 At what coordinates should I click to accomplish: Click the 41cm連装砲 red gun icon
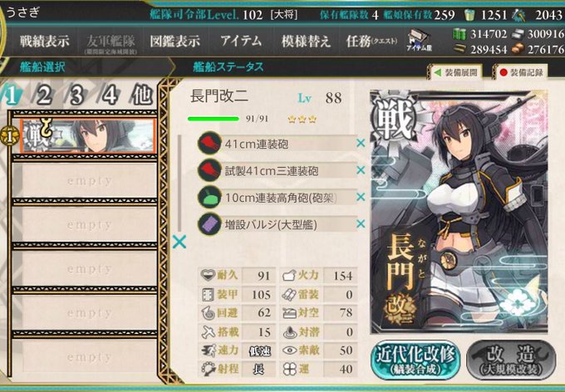tap(209, 144)
